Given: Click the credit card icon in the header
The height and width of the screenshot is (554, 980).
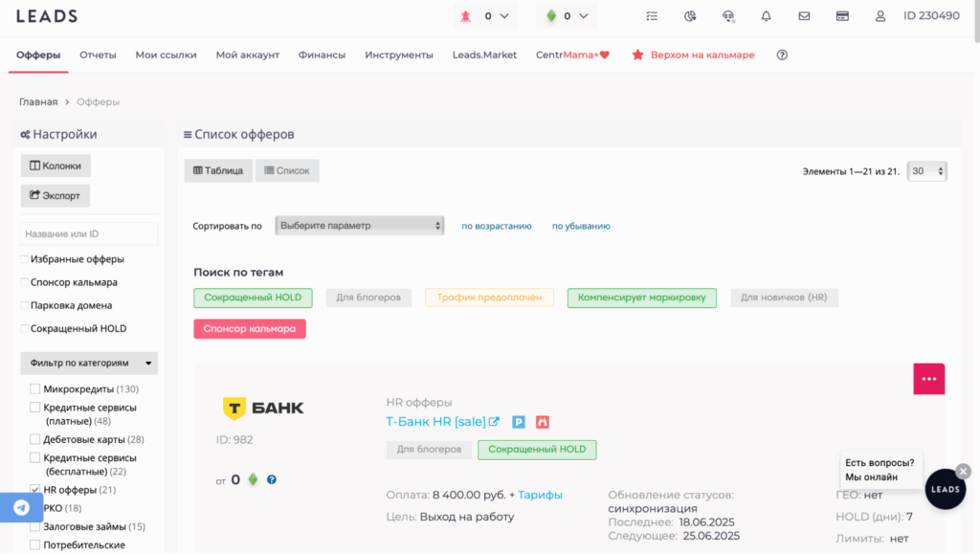Looking at the screenshot, I should pyautogui.click(x=842, y=16).
